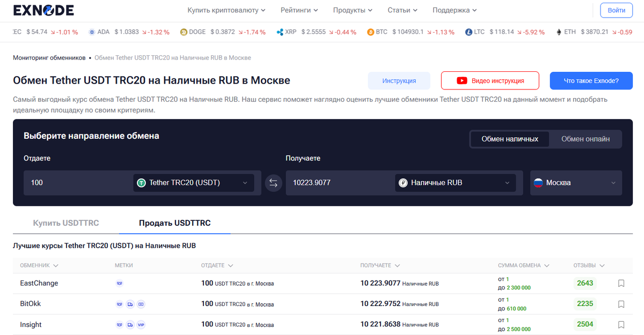Bookmark the BitOkk exchanger

coord(621,304)
